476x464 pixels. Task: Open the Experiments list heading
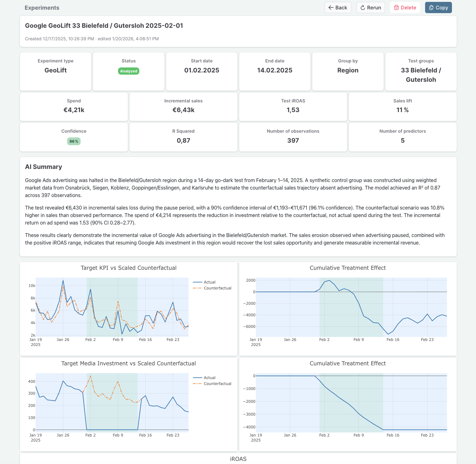[x=42, y=7]
